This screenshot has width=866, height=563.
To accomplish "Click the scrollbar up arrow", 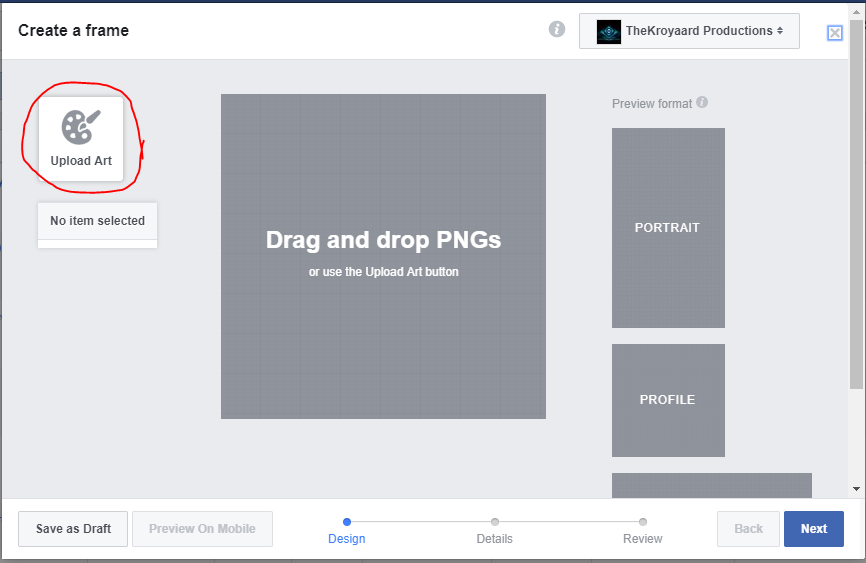I will pyautogui.click(x=857, y=11).
